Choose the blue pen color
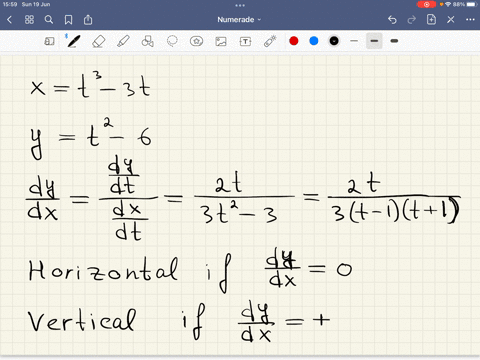The width and height of the screenshot is (480, 360). 314,41
